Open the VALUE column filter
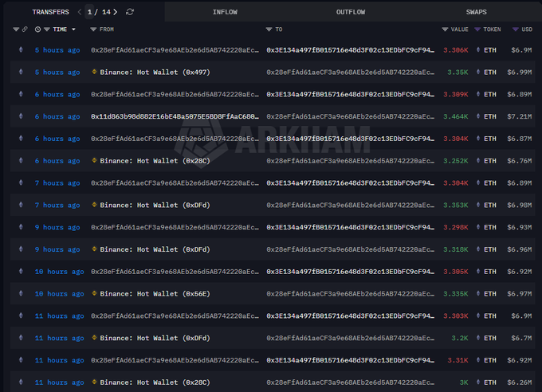The image size is (542, 392). 445,29
